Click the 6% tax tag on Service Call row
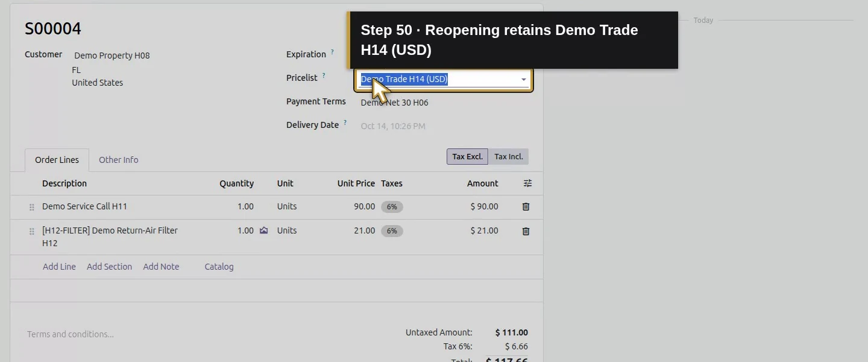Viewport: 868px width, 362px height. [392, 207]
